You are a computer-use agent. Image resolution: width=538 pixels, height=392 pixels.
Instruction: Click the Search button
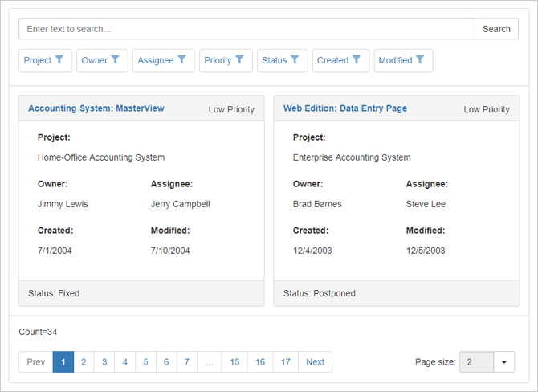click(x=496, y=29)
